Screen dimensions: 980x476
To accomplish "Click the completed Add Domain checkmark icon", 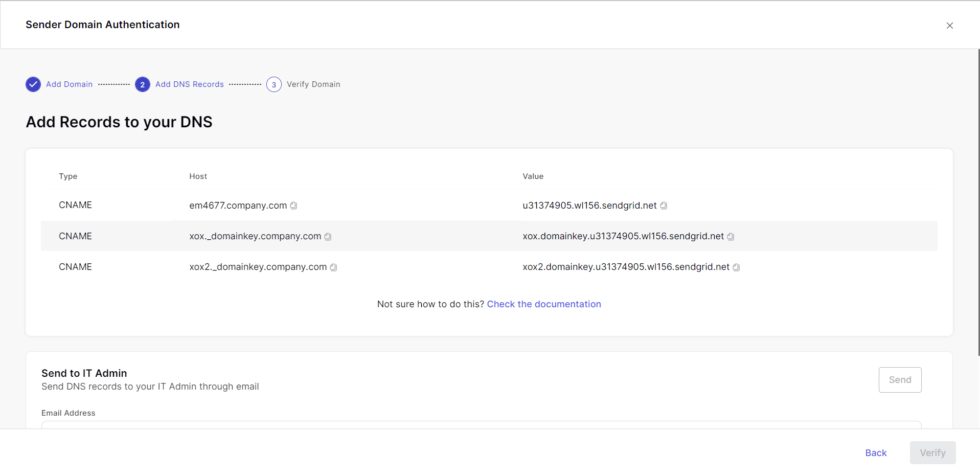I will 33,84.
